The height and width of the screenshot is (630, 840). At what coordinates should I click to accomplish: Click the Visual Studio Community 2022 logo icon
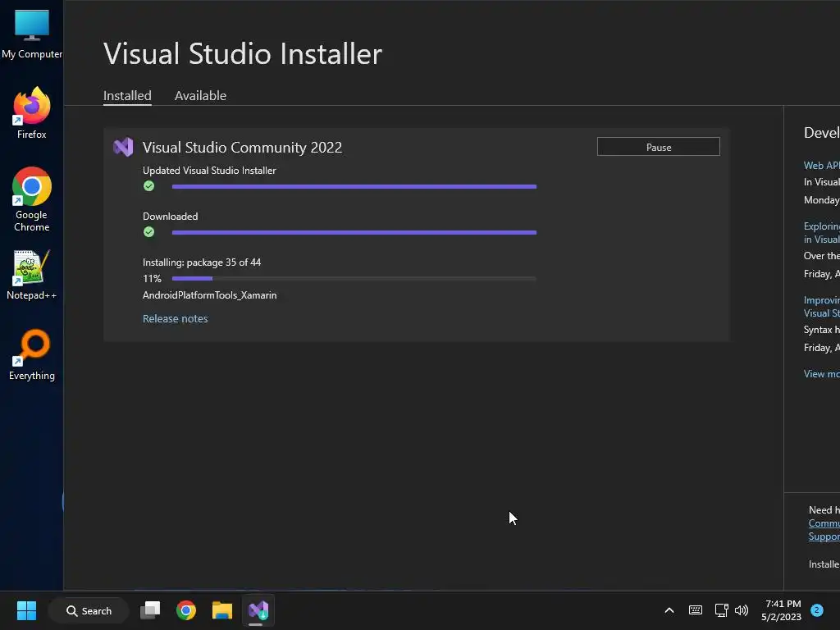[x=123, y=147]
